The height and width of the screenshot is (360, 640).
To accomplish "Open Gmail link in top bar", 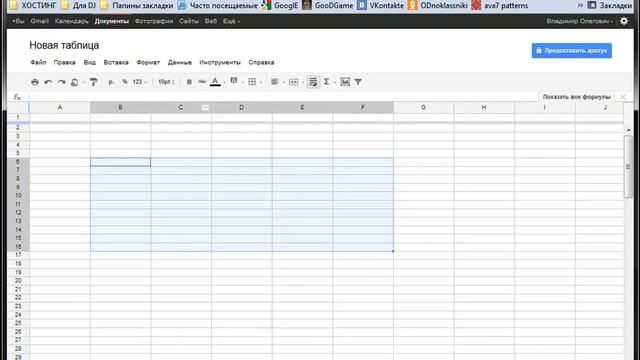I will point(39,21).
